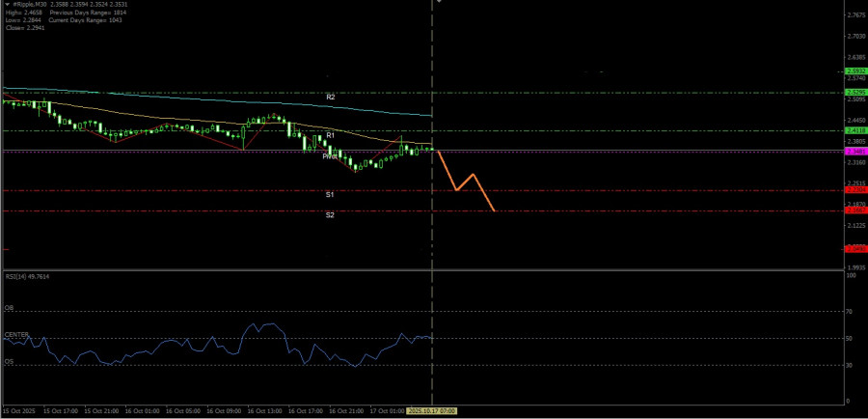Select the R1 resistance level label
The width and height of the screenshot is (868, 419).
tap(331, 135)
